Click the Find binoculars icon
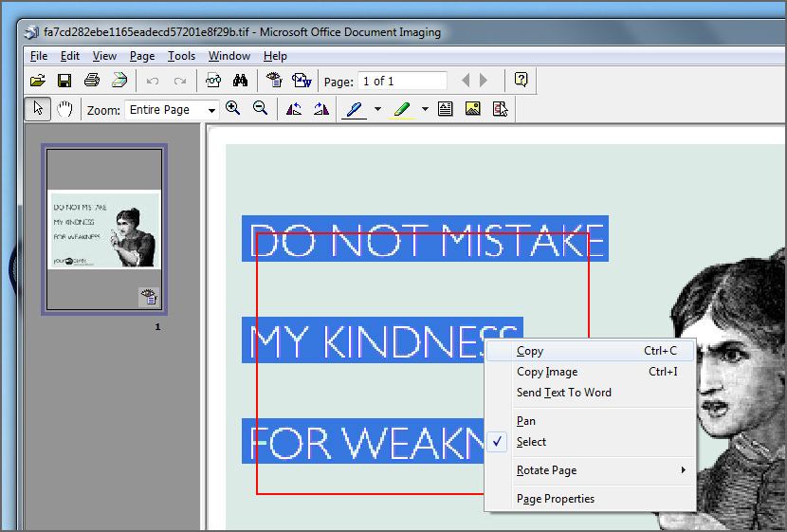 point(240,81)
